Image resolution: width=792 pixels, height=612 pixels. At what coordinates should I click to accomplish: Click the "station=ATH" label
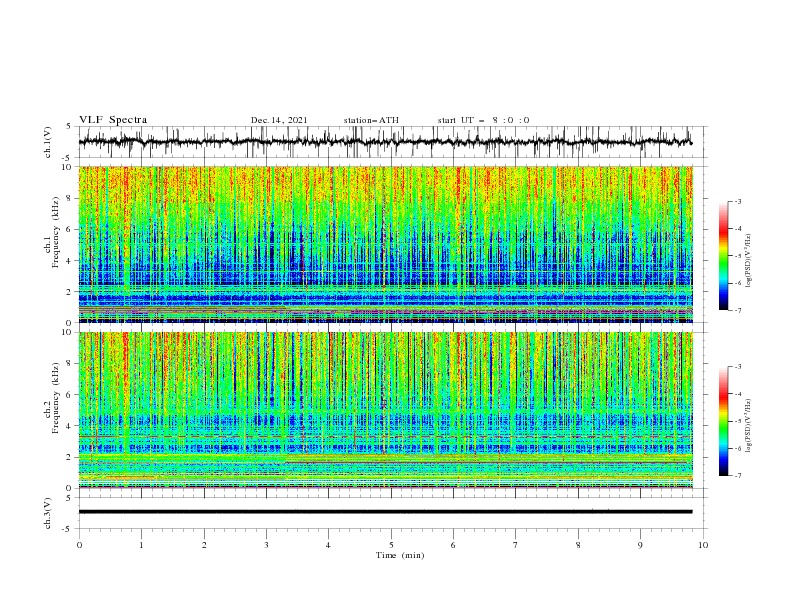(371, 120)
